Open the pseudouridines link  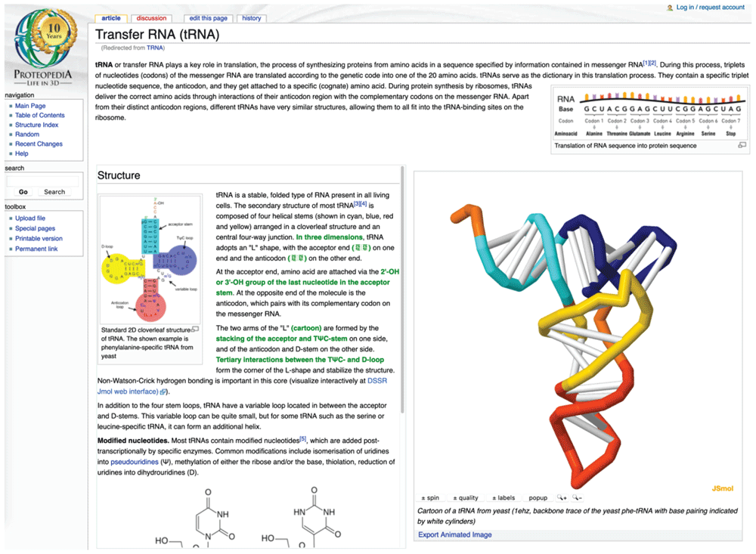[x=135, y=462]
